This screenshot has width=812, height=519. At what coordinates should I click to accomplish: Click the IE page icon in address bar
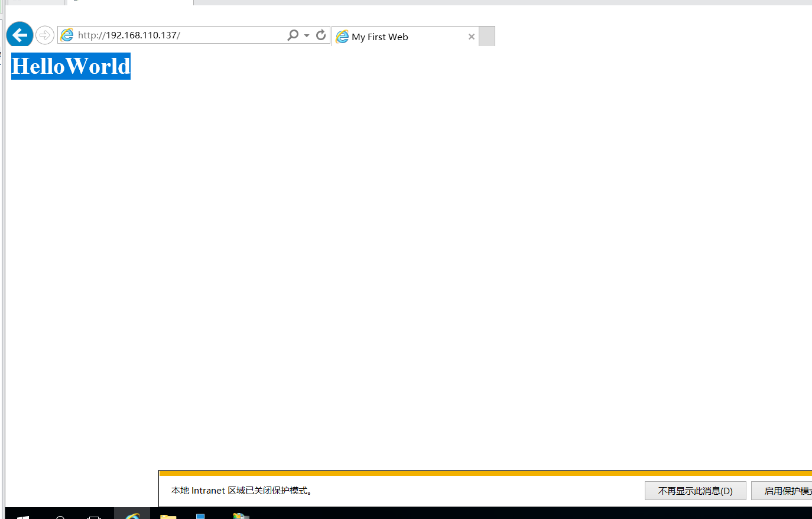[67, 35]
